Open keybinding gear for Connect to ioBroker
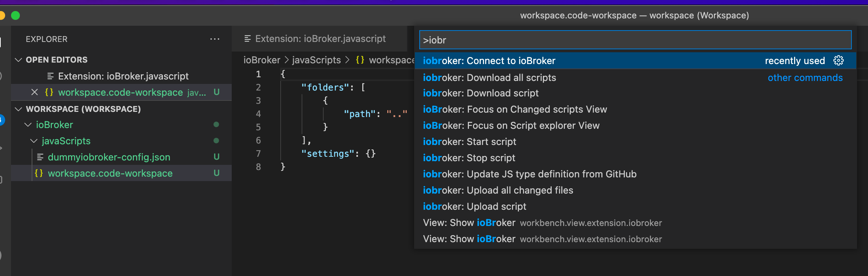 pos(839,60)
